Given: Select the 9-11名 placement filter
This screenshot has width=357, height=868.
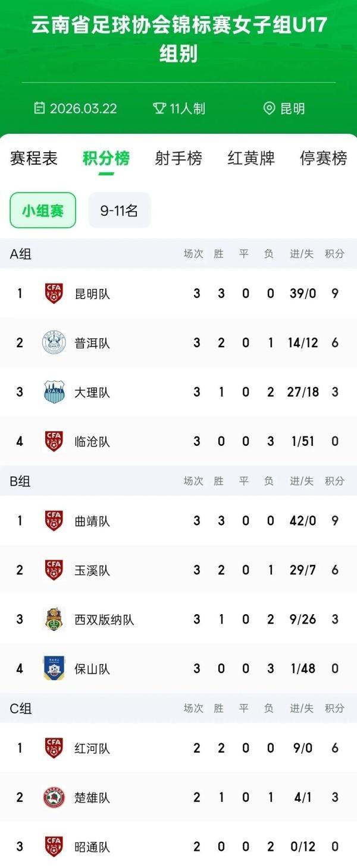Looking at the screenshot, I should click(x=119, y=210).
